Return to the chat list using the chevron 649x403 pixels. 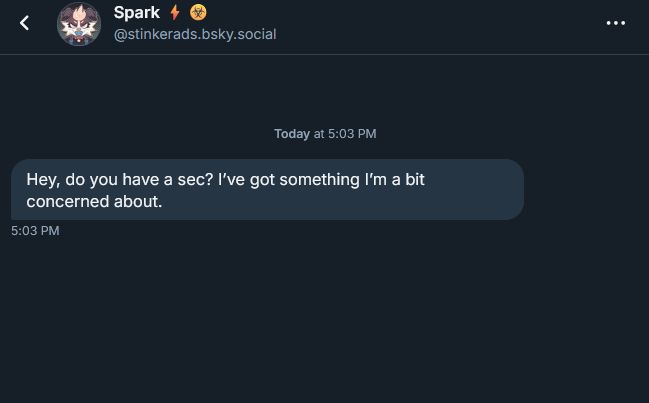pos(25,23)
